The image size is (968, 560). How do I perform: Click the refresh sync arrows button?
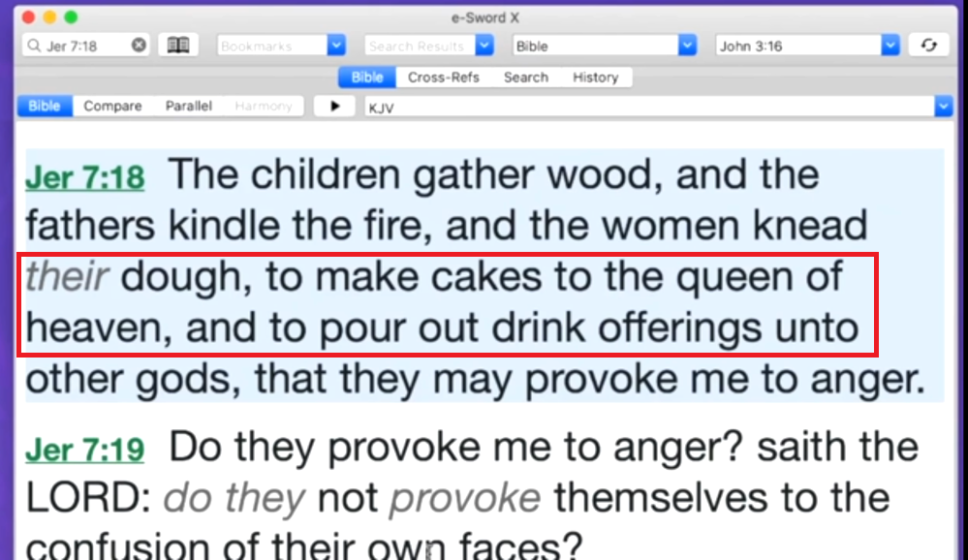[928, 46]
